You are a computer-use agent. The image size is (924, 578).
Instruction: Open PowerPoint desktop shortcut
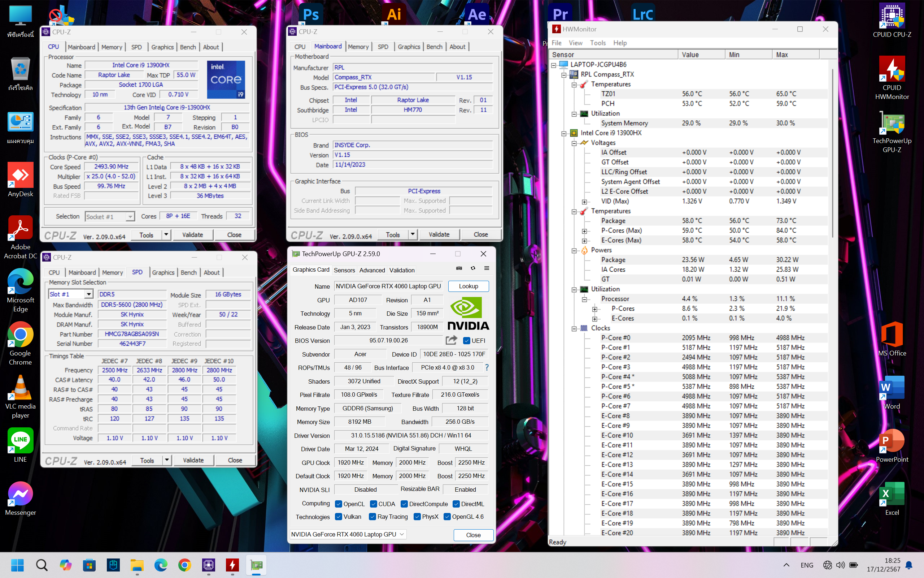click(x=892, y=445)
